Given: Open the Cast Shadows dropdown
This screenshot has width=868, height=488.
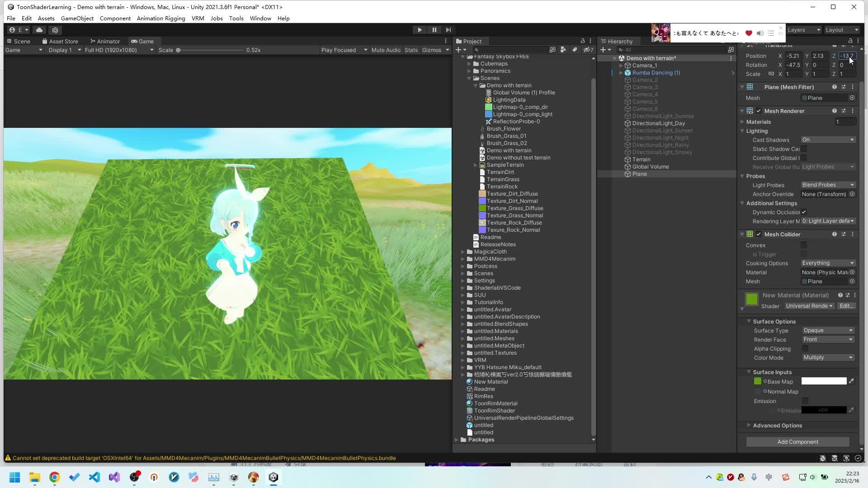Looking at the screenshot, I should [x=827, y=140].
